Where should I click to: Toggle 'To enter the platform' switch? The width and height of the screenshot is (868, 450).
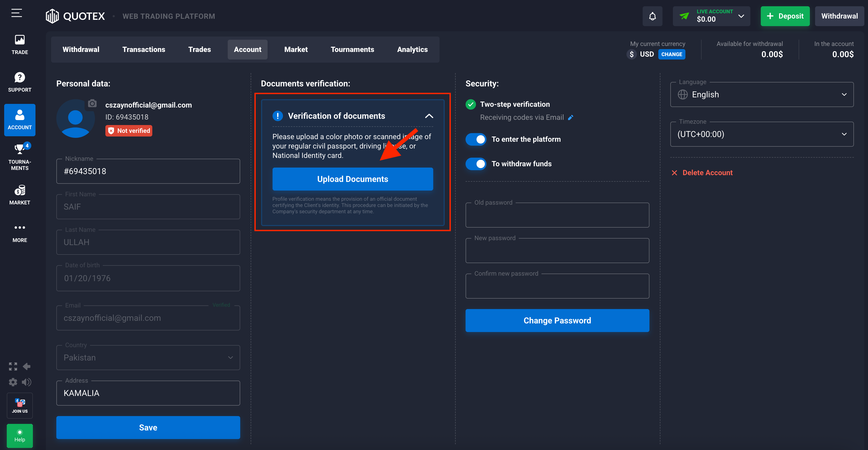(476, 139)
